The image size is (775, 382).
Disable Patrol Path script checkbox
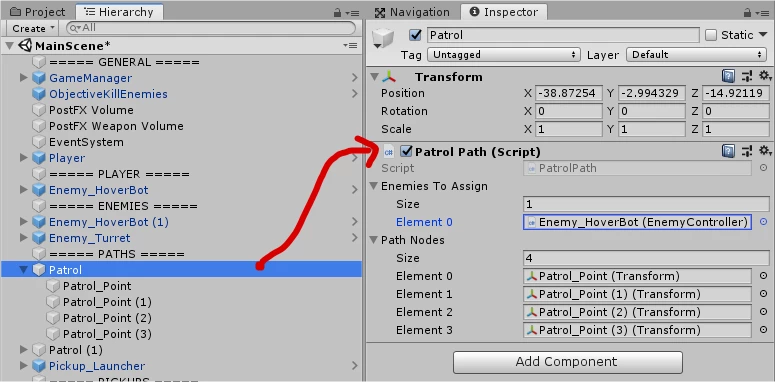pos(406,151)
